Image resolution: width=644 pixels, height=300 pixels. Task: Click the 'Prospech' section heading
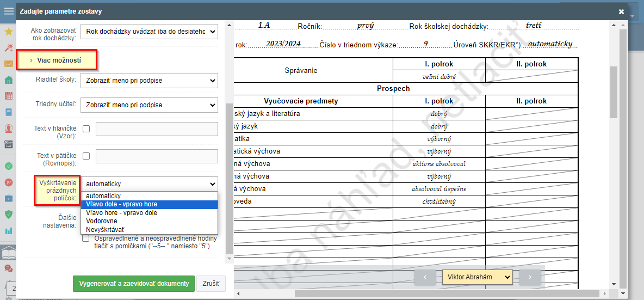point(393,88)
